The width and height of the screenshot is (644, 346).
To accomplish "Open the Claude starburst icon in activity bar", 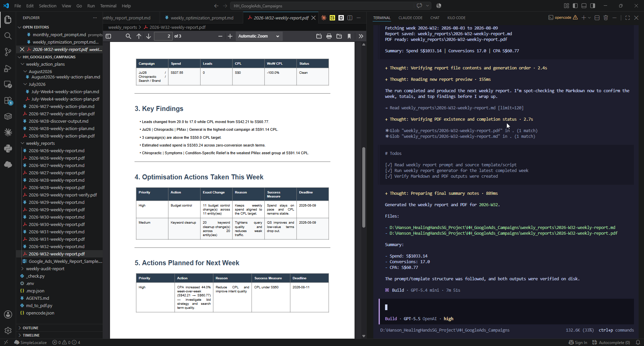I will (8, 132).
